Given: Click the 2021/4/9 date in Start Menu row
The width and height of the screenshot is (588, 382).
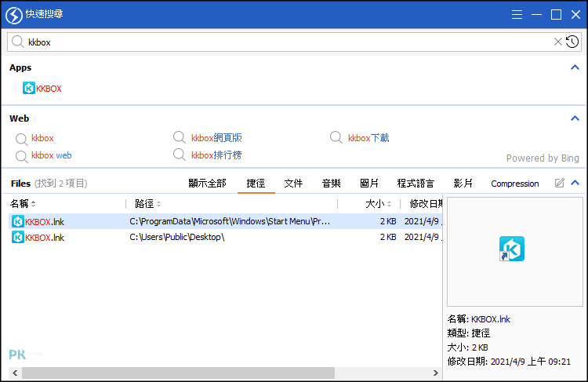Looking at the screenshot, I should pos(423,221).
